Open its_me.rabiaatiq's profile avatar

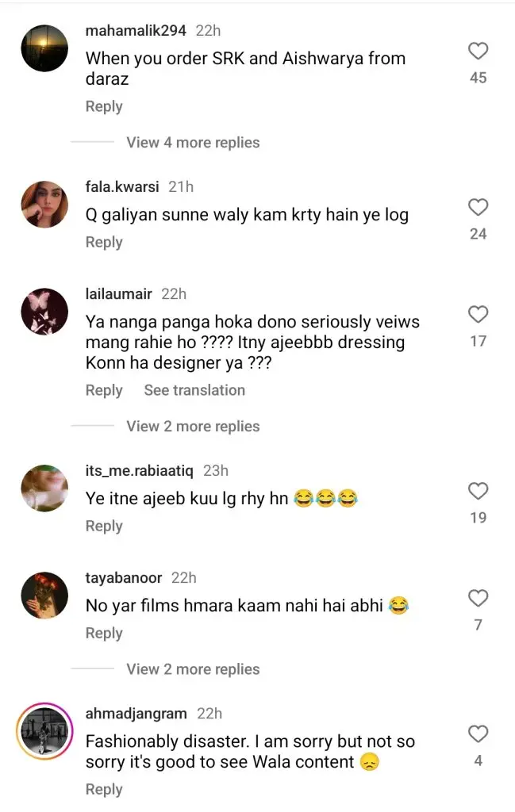click(44, 488)
